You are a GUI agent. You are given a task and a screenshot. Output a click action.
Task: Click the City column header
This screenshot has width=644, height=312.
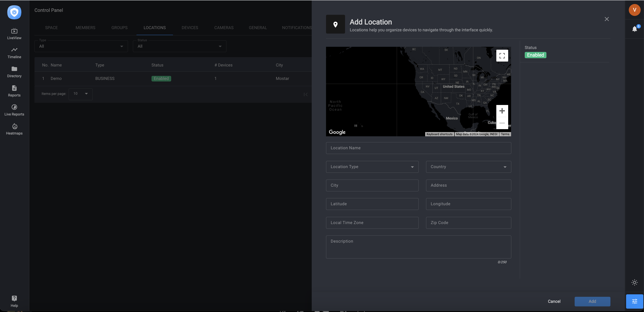(279, 65)
